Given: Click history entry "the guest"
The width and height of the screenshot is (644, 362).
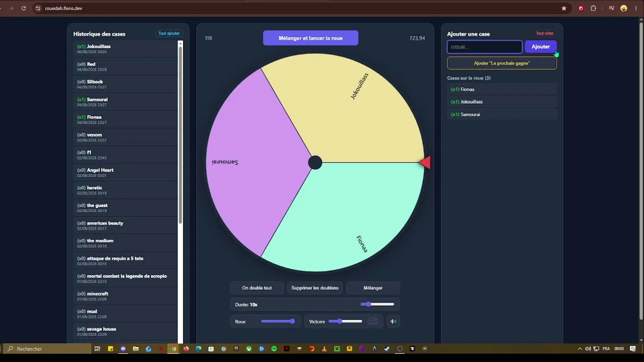Looking at the screenshot, I should point(125,208).
